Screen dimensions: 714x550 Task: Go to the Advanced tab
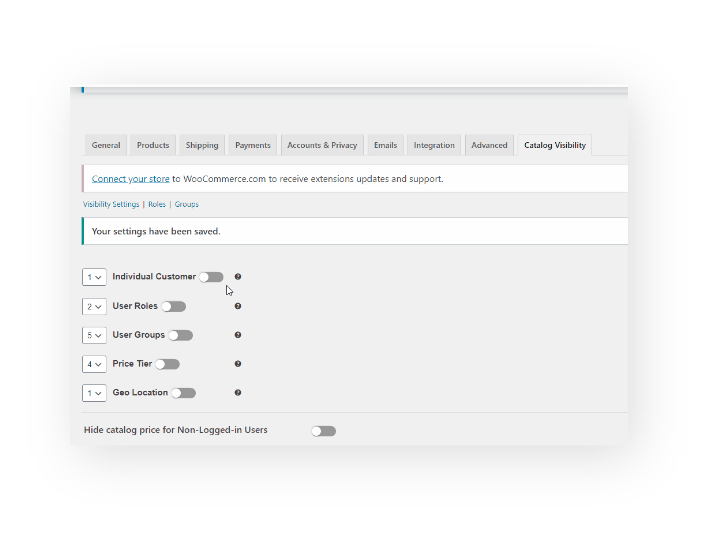pyautogui.click(x=489, y=145)
